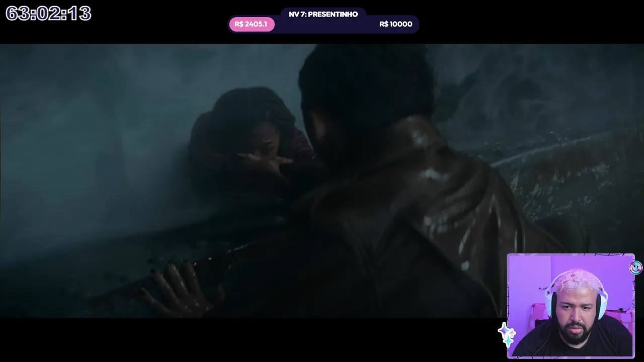Image resolution: width=644 pixels, height=362 pixels.
Task: Click the R$ 2405.1 progress amount
Action: coord(251,24)
